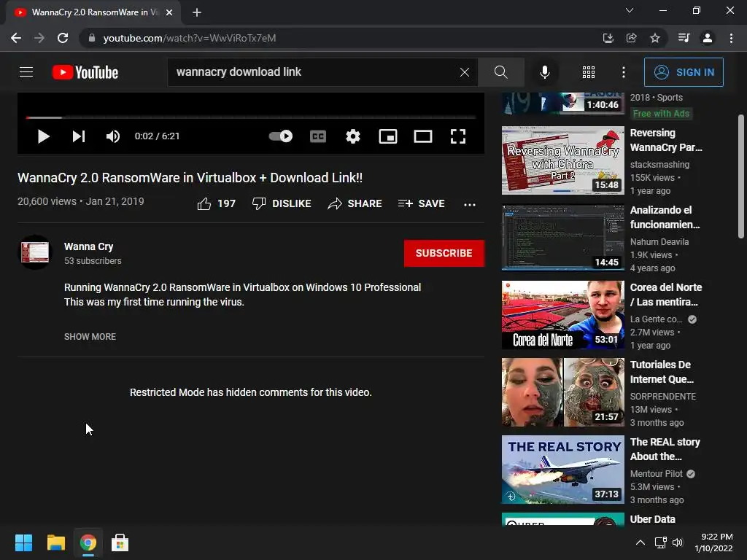Open YouTube settings three-dot menu

click(x=624, y=72)
